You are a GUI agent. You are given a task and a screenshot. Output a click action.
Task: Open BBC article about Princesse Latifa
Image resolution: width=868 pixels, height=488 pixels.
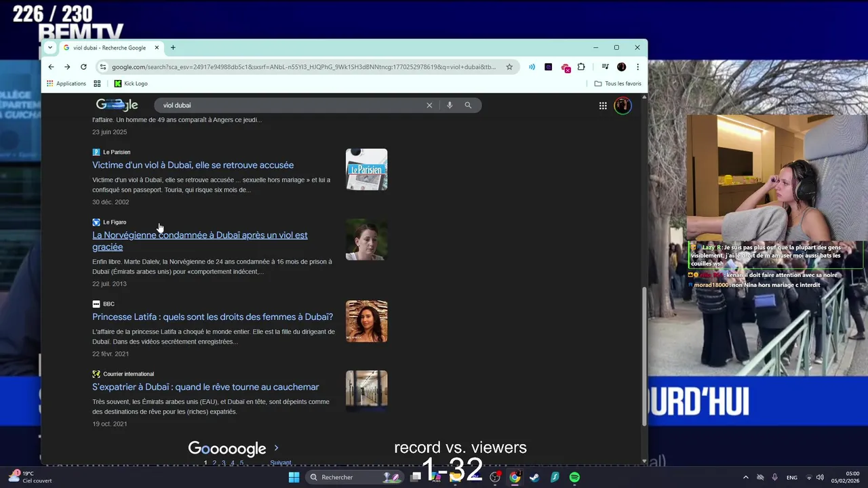212,317
